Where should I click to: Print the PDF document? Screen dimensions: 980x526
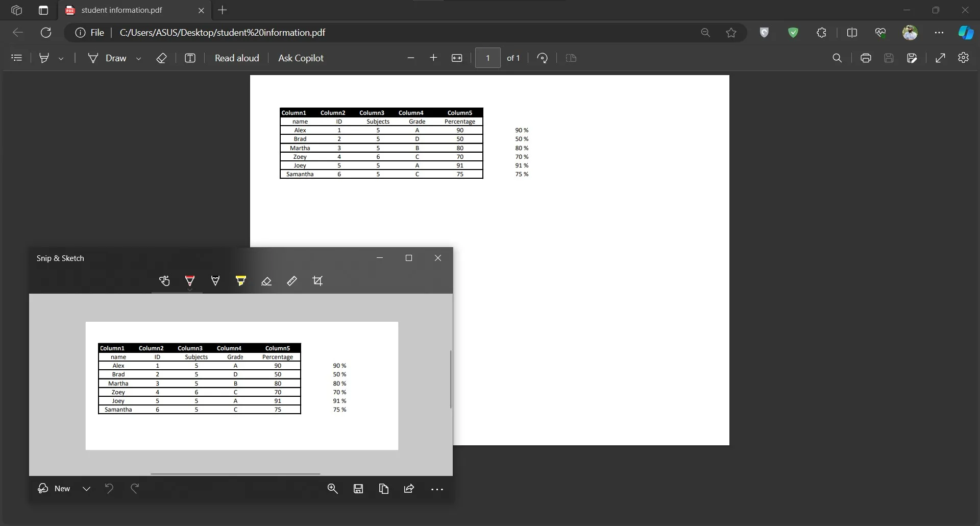pos(866,58)
